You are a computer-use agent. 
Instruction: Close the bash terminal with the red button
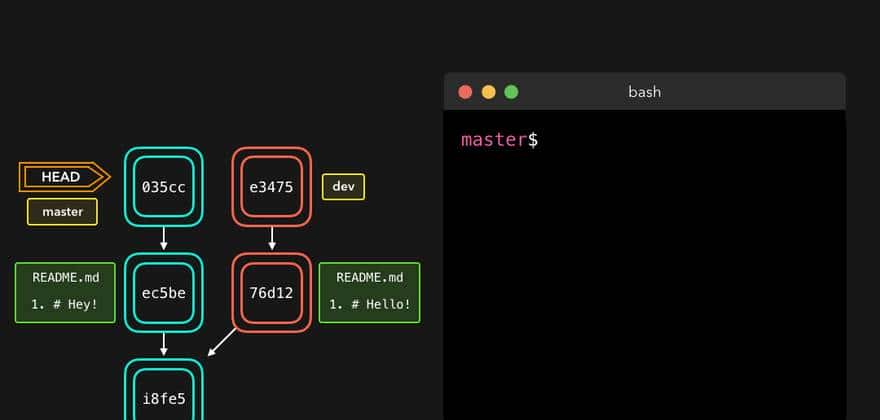click(x=465, y=92)
